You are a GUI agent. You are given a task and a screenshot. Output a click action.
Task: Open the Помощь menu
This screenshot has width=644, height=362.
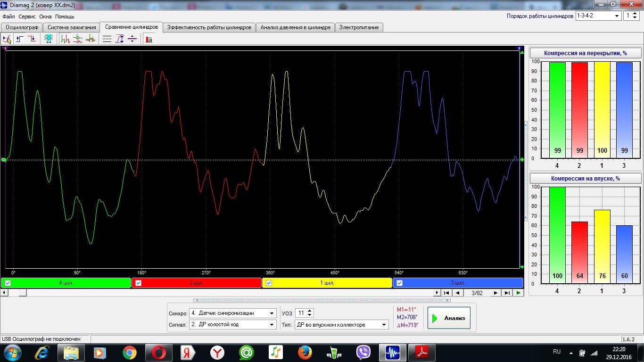click(65, 16)
